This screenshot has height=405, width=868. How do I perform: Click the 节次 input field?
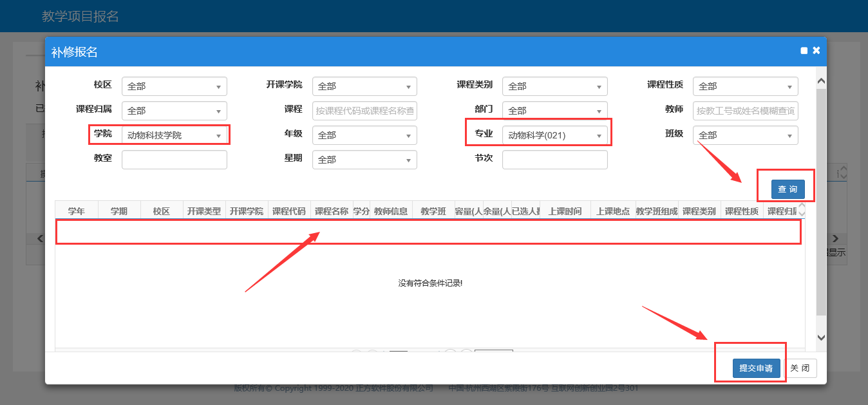[x=554, y=160]
